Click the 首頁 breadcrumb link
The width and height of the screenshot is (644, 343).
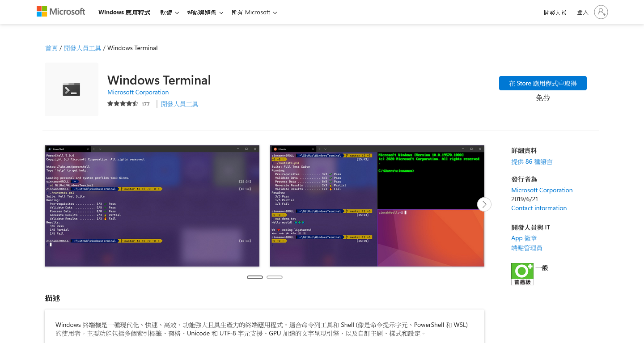click(51, 48)
